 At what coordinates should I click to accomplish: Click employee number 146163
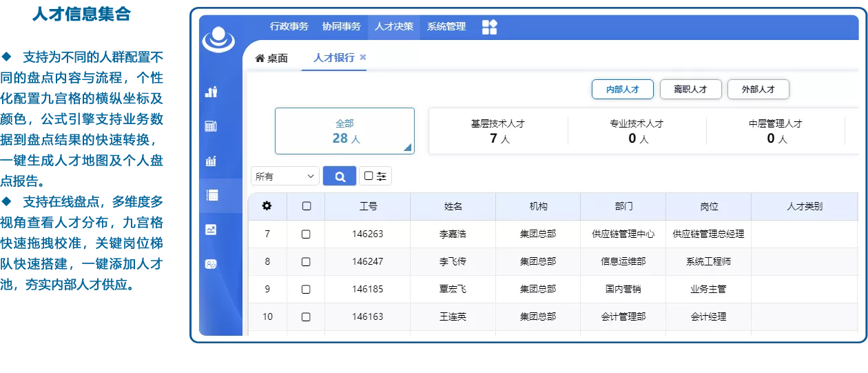pyautogui.click(x=368, y=317)
